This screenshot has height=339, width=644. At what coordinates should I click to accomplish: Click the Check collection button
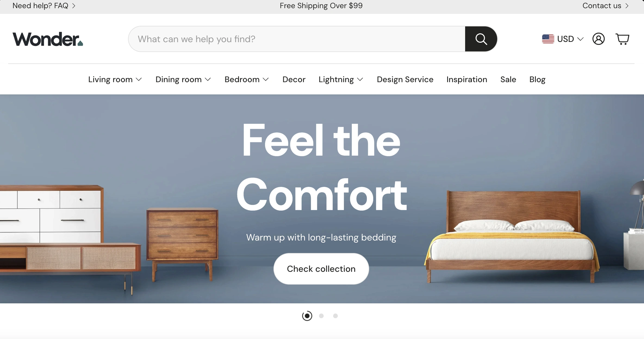(321, 269)
